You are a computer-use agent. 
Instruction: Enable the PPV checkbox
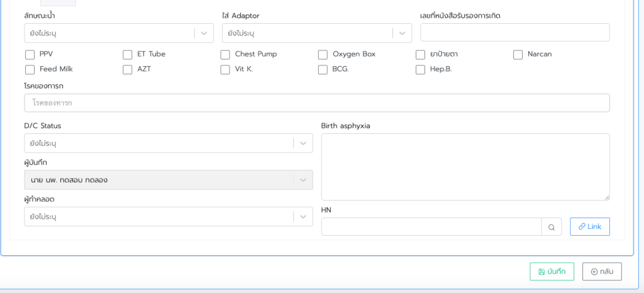(30, 55)
